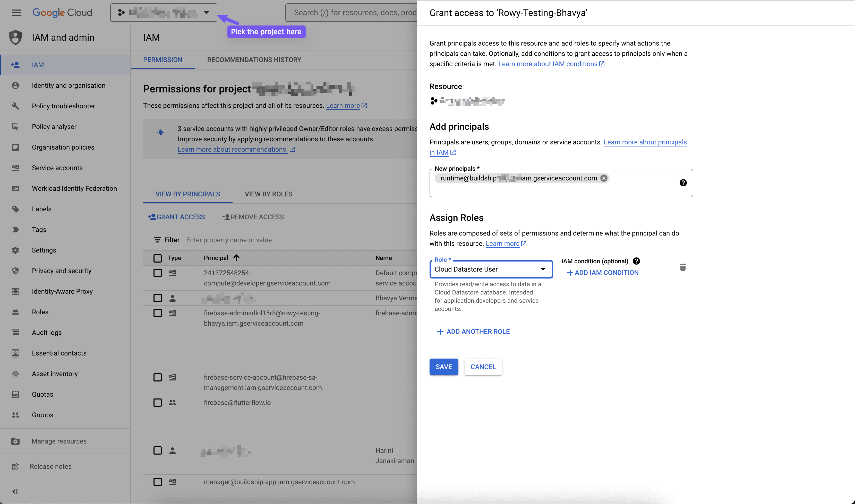This screenshot has height=504, width=855.
Task: Click the SAVE button to grant access
Action: click(x=444, y=367)
